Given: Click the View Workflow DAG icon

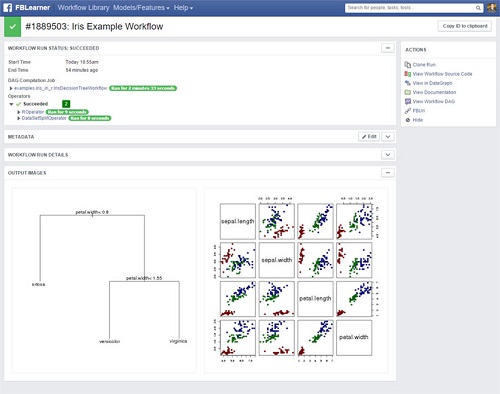Looking at the screenshot, I should [407, 101].
